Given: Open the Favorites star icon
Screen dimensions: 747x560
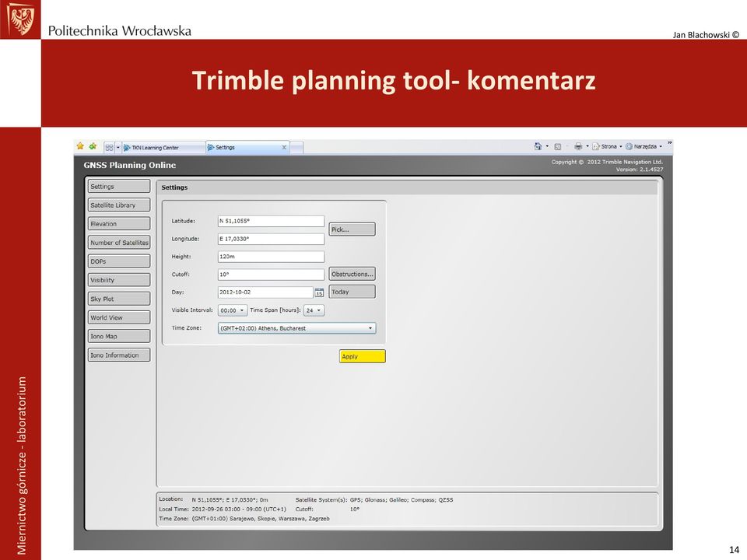Looking at the screenshot, I should pyautogui.click(x=80, y=146).
